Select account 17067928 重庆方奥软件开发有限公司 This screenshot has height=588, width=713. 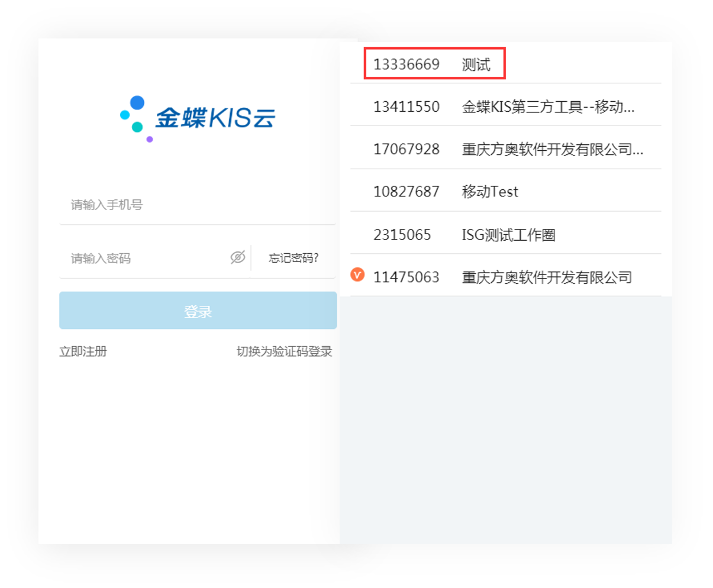pyautogui.click(x=505, y=148)
